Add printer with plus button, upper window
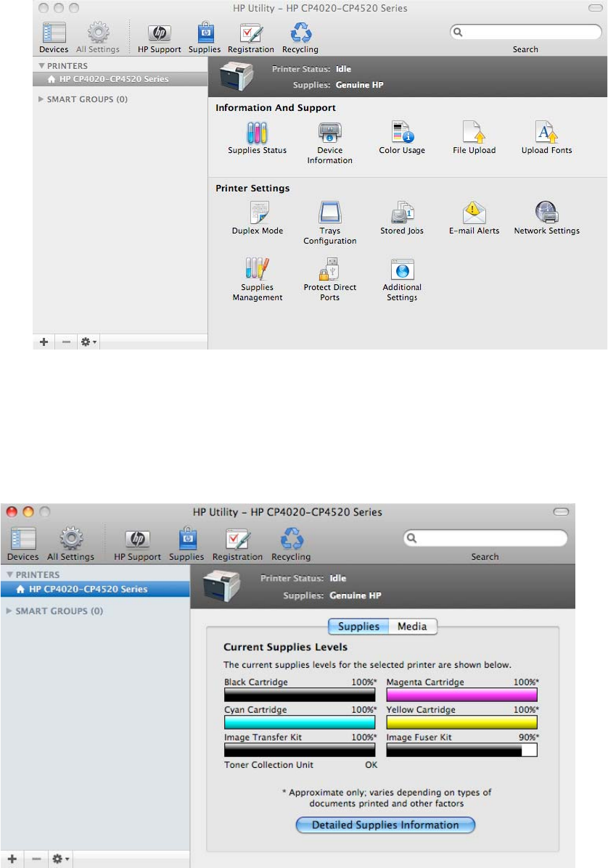 click(44, 342)
